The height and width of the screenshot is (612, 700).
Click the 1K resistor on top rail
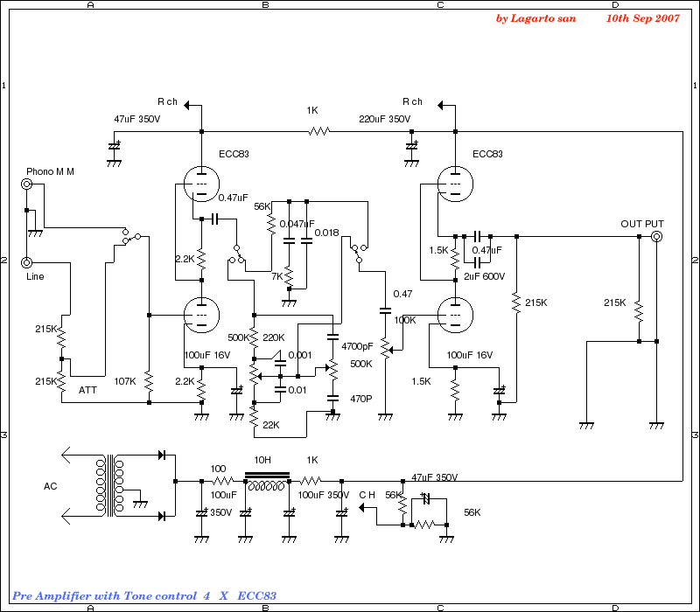[x=318, y=132]
